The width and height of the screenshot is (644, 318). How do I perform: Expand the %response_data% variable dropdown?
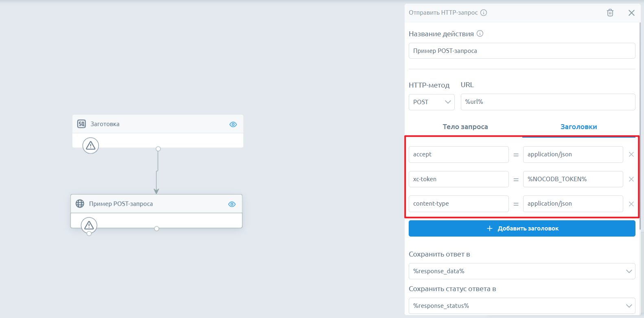[x=522, y=271]
